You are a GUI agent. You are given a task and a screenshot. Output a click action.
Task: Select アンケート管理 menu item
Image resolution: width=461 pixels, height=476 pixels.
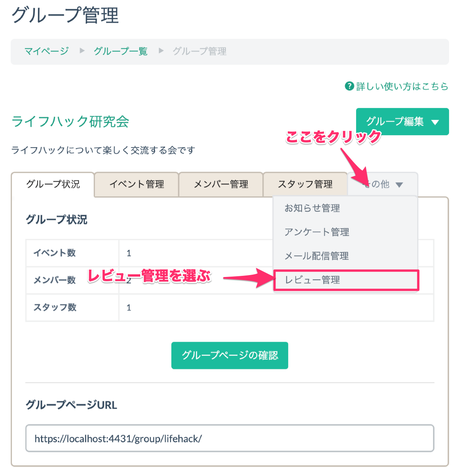(317, 232)
